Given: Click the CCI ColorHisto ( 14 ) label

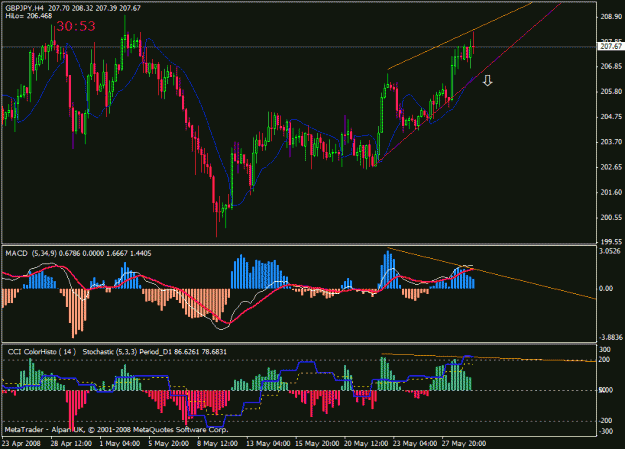Looking at the screenshot, I should click(x=41, y=352).
